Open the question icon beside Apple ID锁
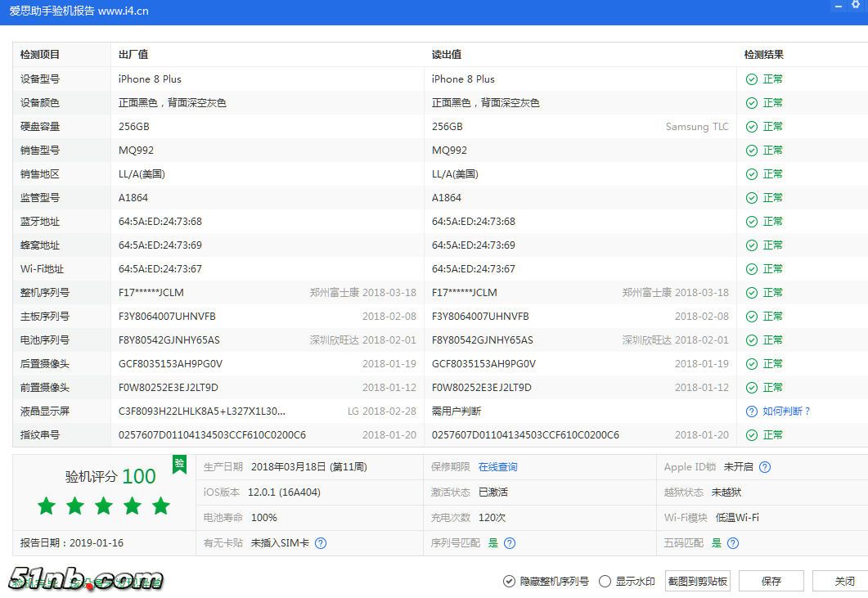Screen dimensions: 868x598 click(x=764, y=466)
